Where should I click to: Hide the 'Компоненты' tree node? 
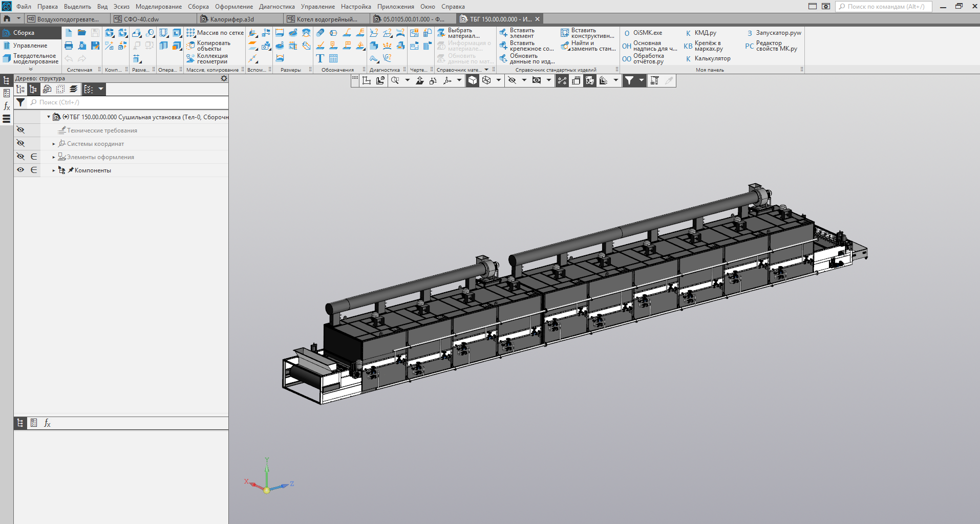point(20,170)
